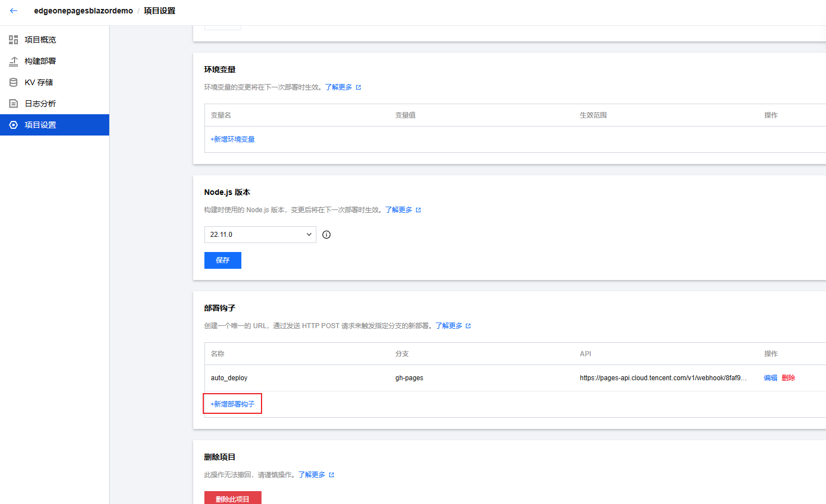The image size is (826, 504).
Task: Click edgeonepagesblazordemo breadcrumb
Action: [x=83, y=11]
